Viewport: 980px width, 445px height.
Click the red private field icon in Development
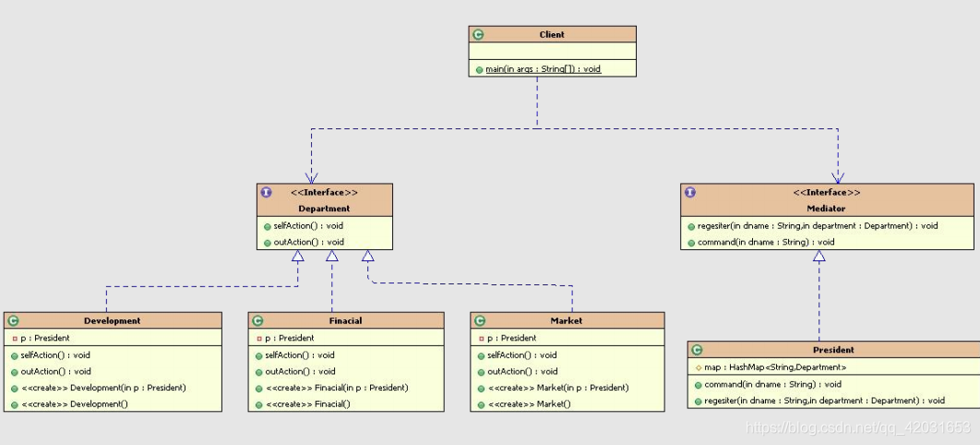[x=15, y=339]
